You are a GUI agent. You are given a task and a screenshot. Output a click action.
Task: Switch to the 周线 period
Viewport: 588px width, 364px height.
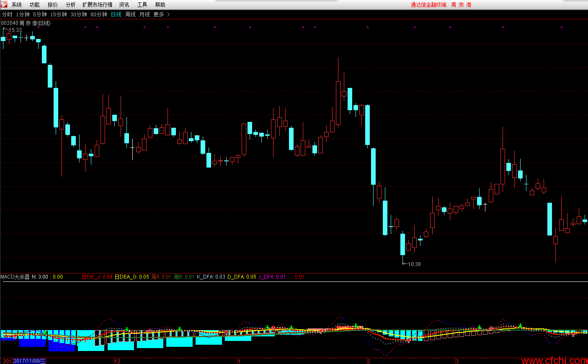pos(131,14)
